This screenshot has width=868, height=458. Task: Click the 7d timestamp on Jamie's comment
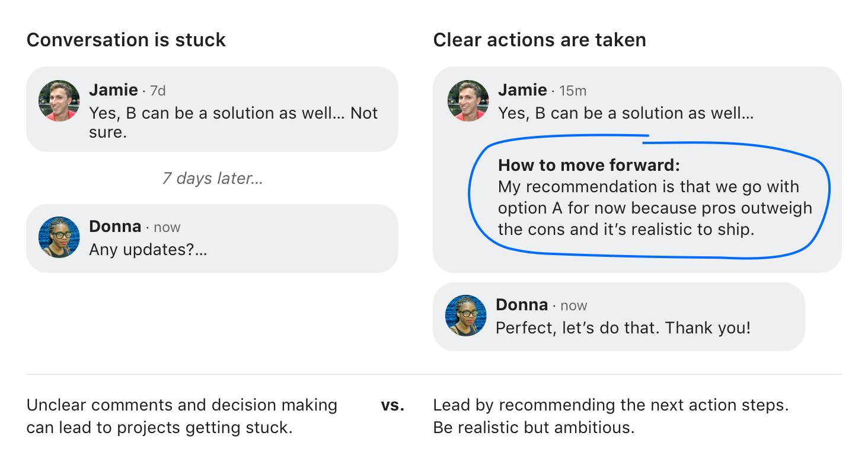158,91
